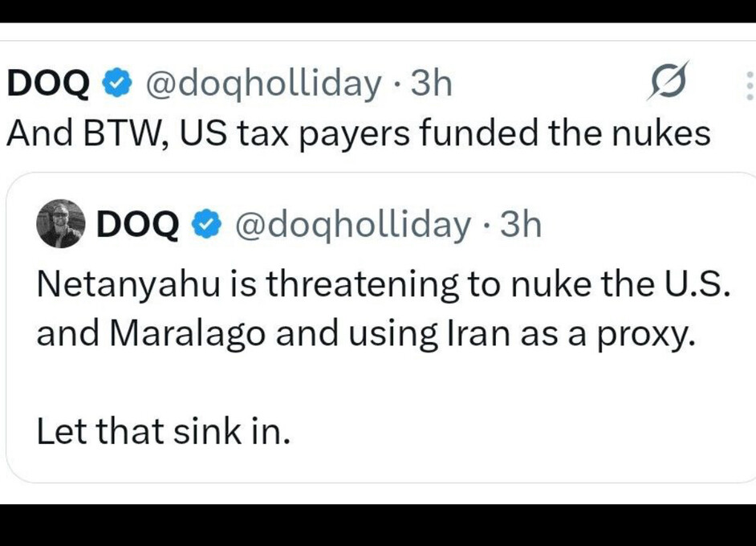
Task: Open the quoted tweet's profile avatar
Action: [61, 224]
